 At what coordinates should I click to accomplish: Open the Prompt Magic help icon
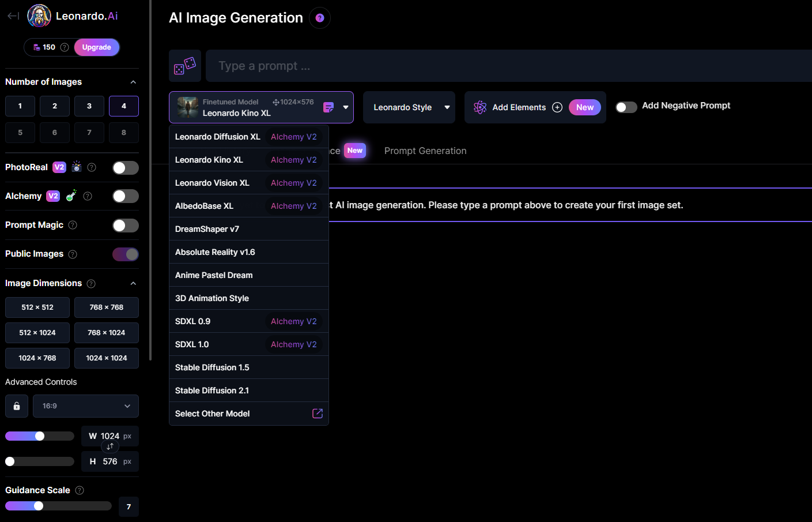click(73, 225)
